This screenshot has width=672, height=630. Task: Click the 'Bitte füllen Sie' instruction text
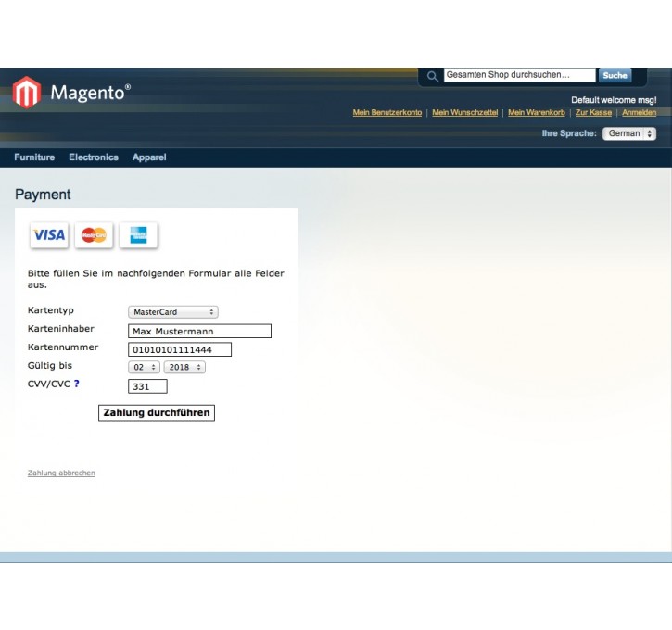click(156, 279)
